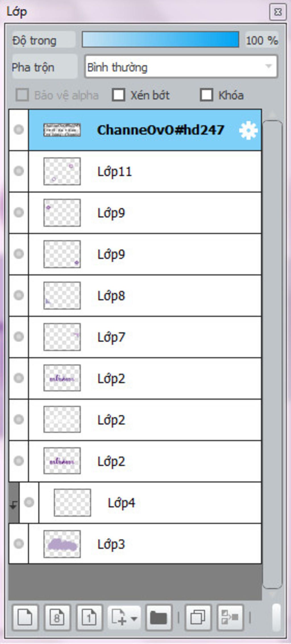
Task: Click the Lớp3 layer thumbnail
Action: tap(62, 544)
